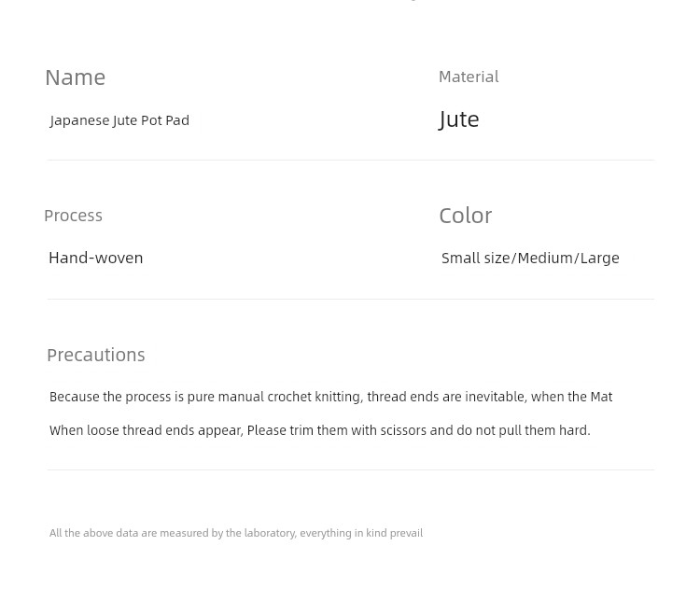700x602 pixels.
Task: Click the Precautions heading
Action: [96, 355]
